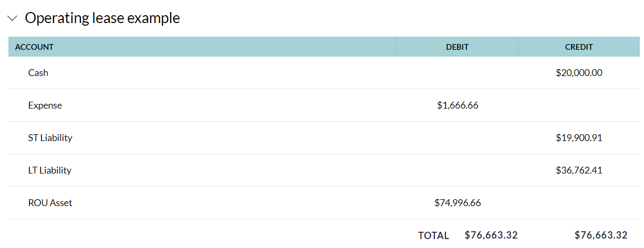The width and height of the screenshot is (644, 248).
Task: Click the ACCOUNT column header
Action: coord(34,47)
